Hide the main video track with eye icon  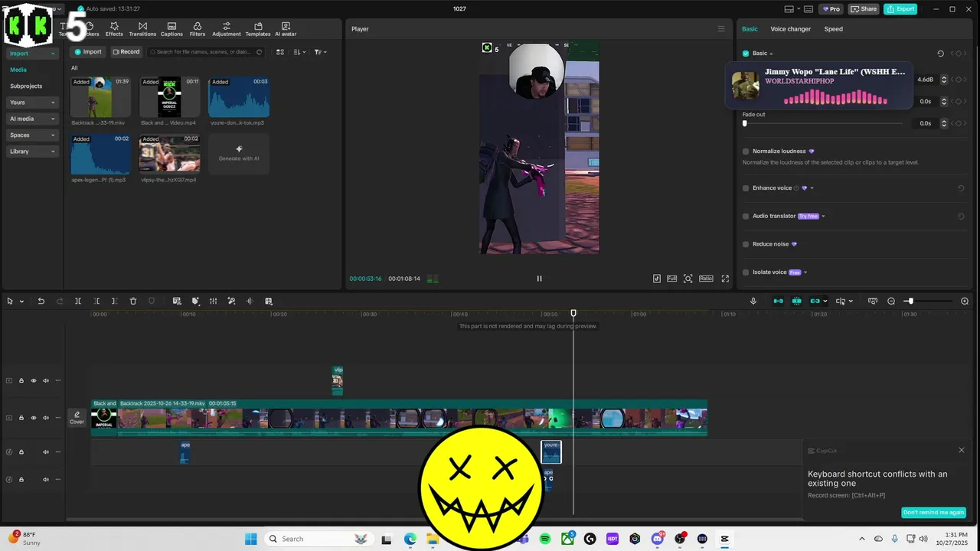tap(33, 418)
